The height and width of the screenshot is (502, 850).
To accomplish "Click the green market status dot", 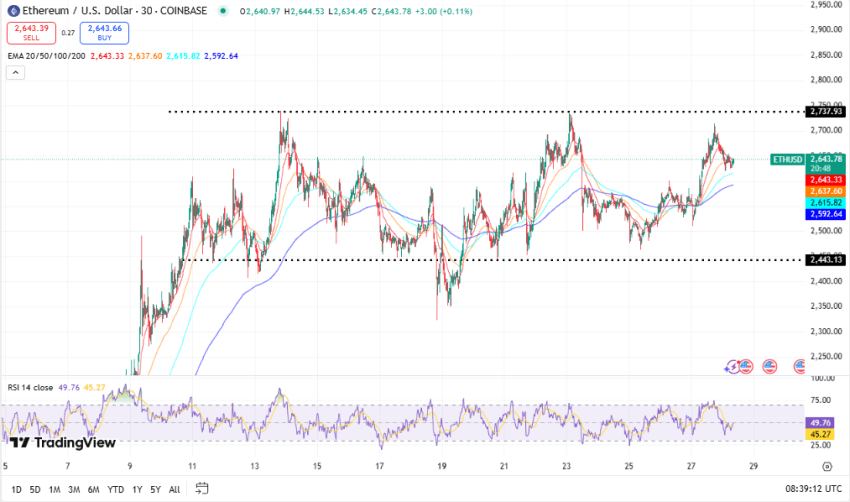I will 221,11.
